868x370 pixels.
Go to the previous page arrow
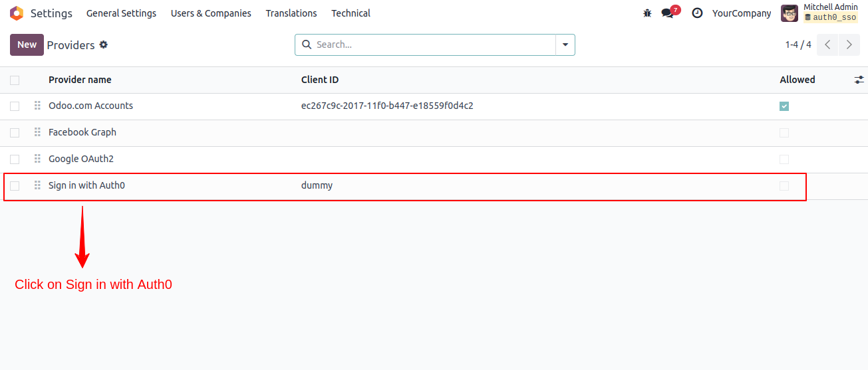pyautogui.click(x=827, y=45)
